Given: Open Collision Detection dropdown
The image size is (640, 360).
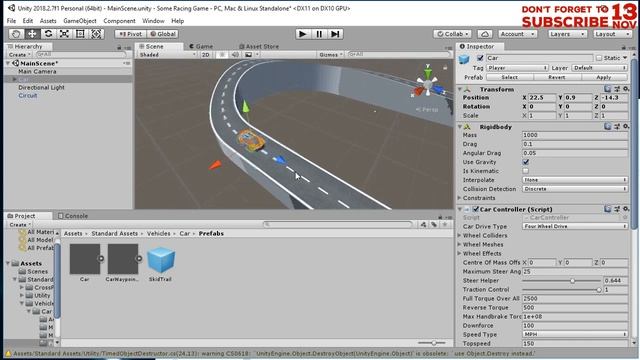Looking at the screenshot, I should coord(575,189).
